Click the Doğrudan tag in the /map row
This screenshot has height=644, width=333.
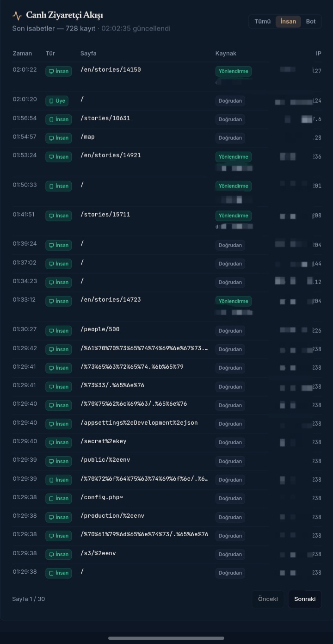point(230,138)
